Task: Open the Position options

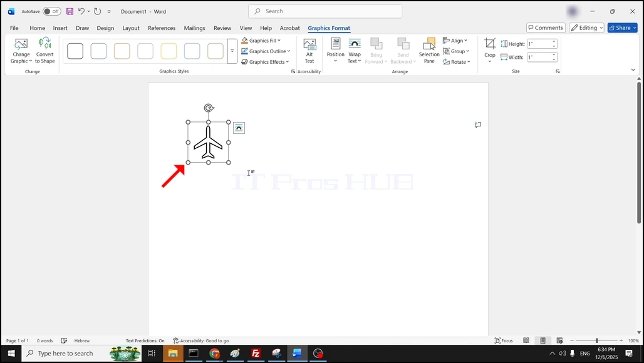Action: tap(336, 51)
